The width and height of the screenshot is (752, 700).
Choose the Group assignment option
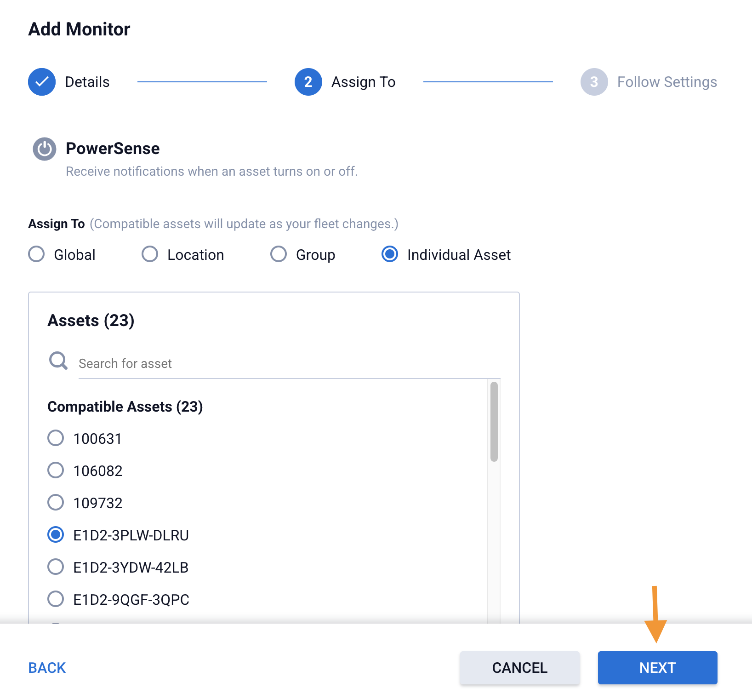(279, 254)
